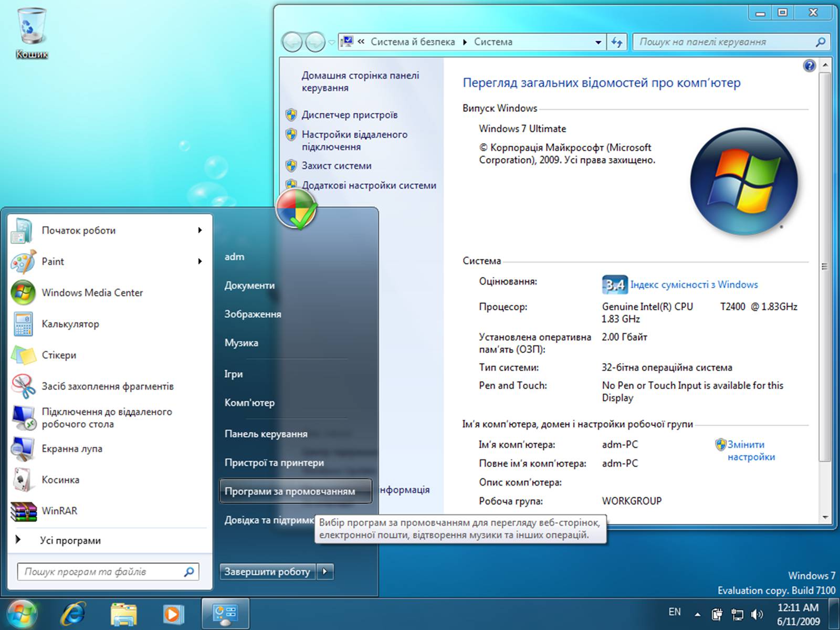Open Додаткові настройки системи link
Screen dimensions: 840x630
pos(369,185)
